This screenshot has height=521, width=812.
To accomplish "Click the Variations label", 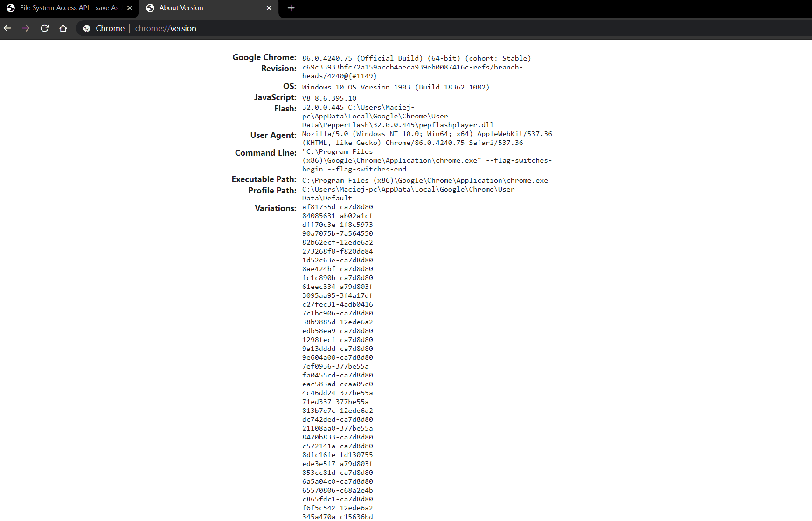I will coord(275,208).
